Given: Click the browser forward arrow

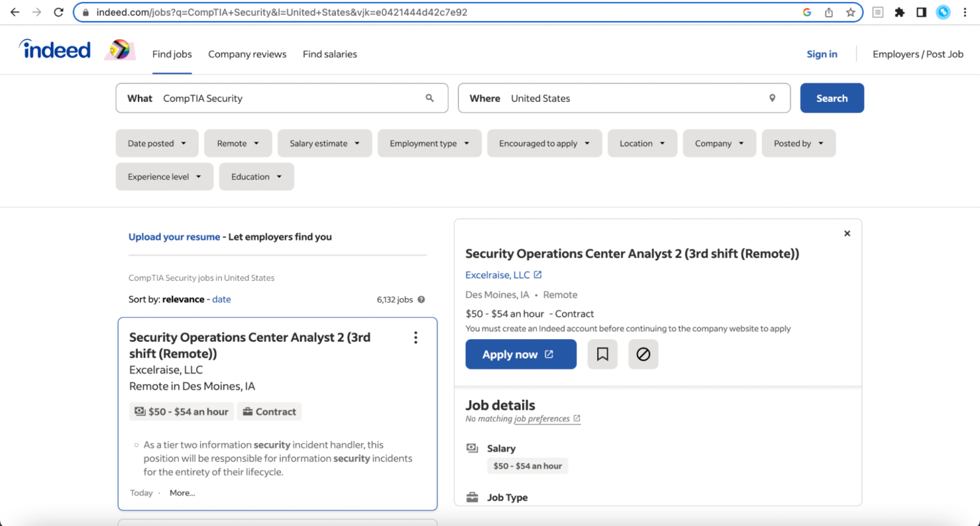Looking at the screenshot, I should pos(37,12).
